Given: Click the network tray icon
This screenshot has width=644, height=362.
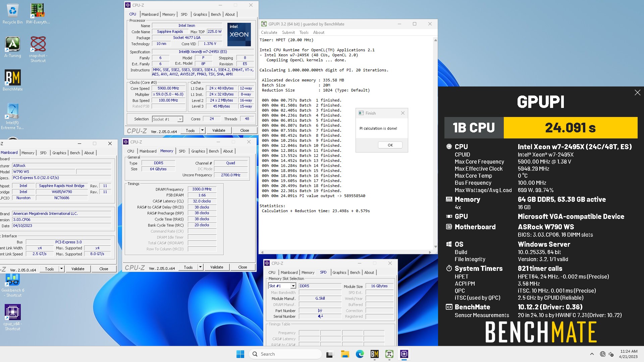Looking at the screenshot, I should pyautogui.click(x=602, y=354).
